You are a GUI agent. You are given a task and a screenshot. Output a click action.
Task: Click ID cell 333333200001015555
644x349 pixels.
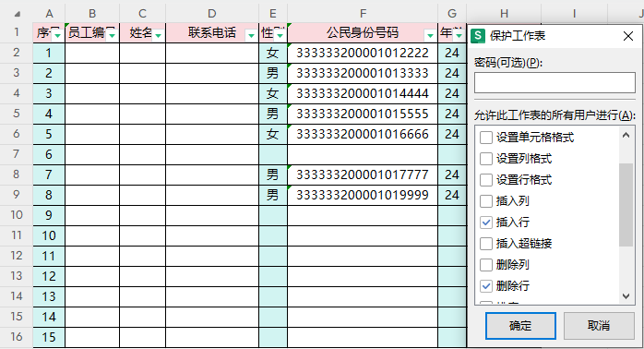click(x=363, y=114)
